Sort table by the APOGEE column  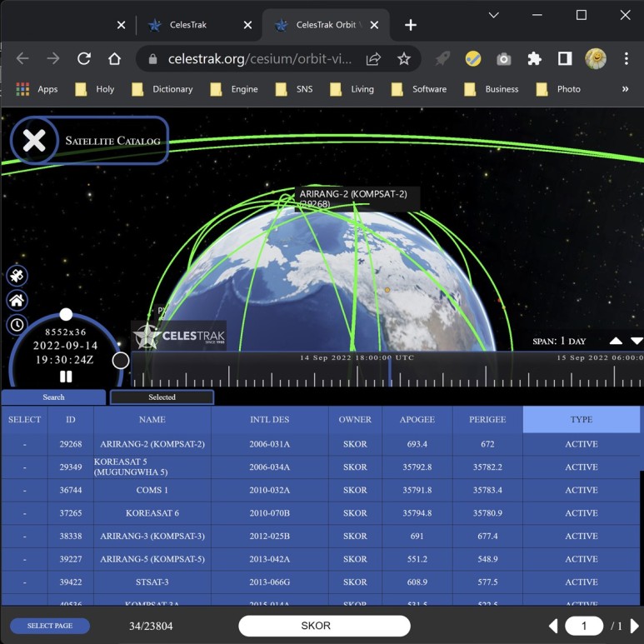click(x=417, y=419)
